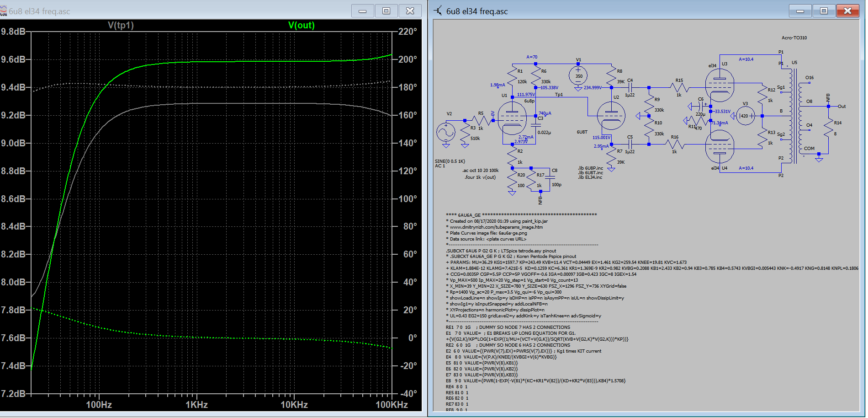Click the 100Hz frequency axis label
This screenshot has height=418, width=868.
(x=99, y=405)
